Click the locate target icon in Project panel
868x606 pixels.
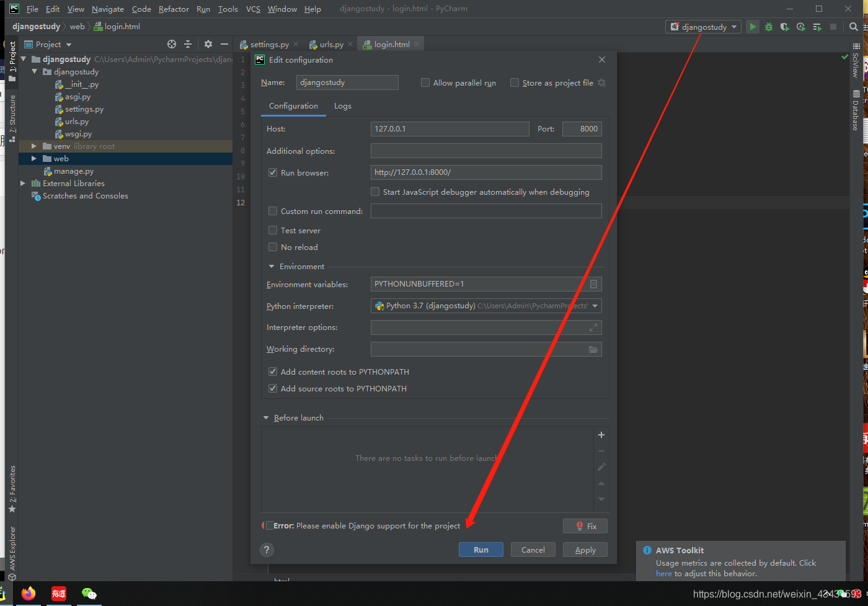coord(172,44)
